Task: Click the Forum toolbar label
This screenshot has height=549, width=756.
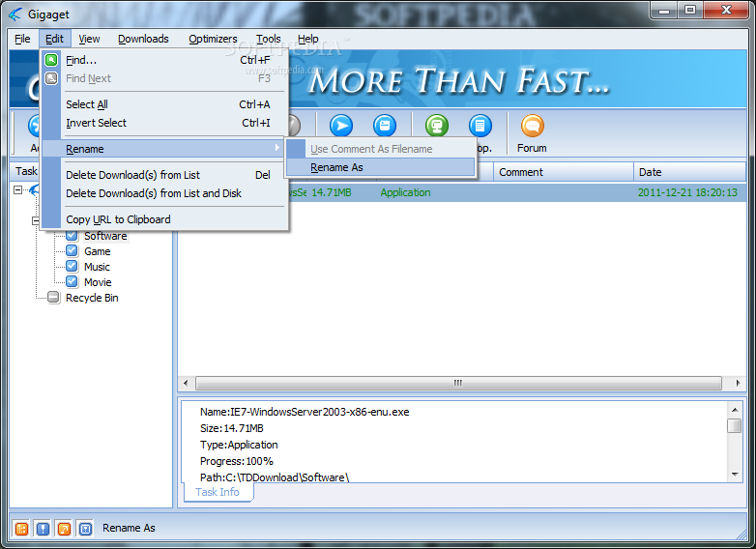Action: 532,148
